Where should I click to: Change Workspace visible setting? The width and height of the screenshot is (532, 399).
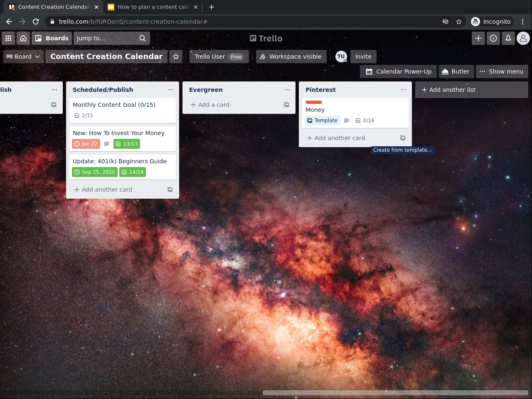point(291,57)
